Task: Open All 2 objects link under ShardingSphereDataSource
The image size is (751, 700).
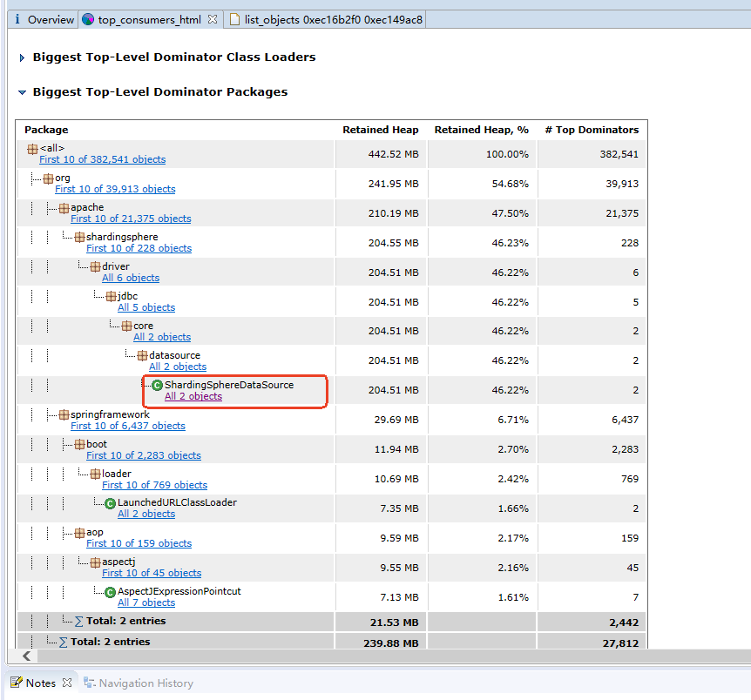Action: tap(193, 396)
